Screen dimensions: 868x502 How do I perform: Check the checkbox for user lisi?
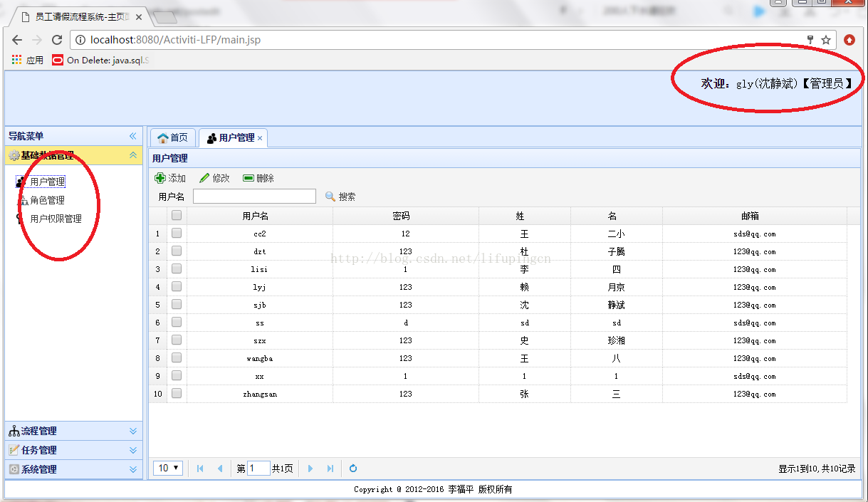coord(177,268)
